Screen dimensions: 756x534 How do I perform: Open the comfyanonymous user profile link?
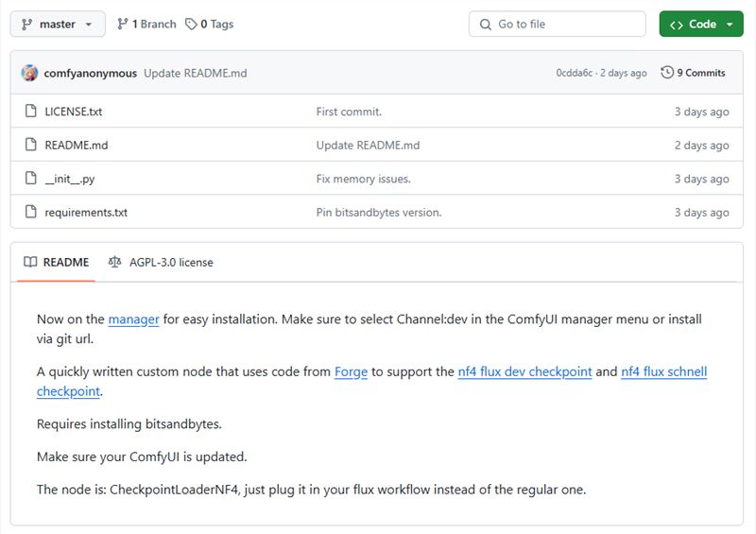coord(90,74)
